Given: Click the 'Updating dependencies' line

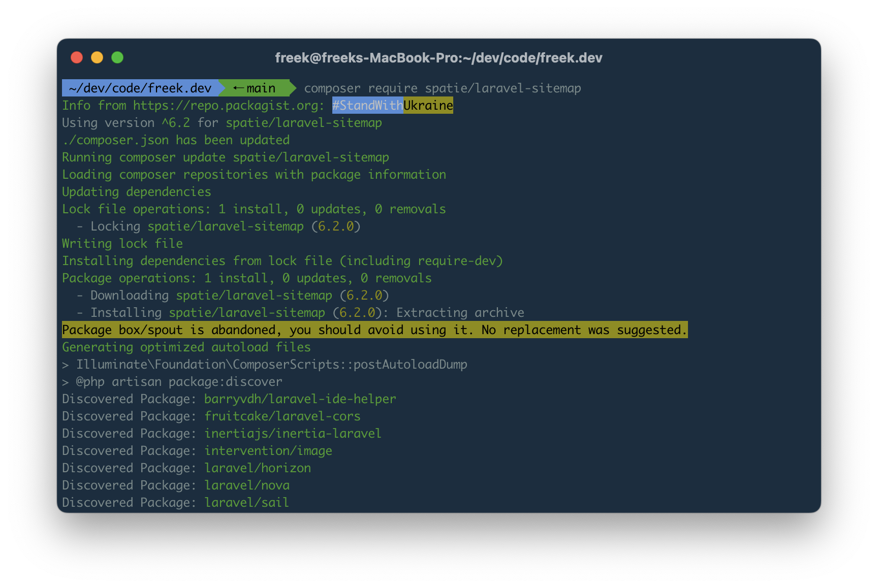Looking at the screenshot, I should pos(137,192).
